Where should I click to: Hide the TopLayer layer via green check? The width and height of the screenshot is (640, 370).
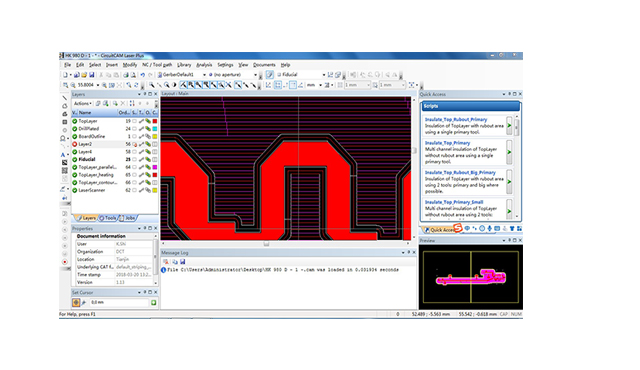point(75,121)
